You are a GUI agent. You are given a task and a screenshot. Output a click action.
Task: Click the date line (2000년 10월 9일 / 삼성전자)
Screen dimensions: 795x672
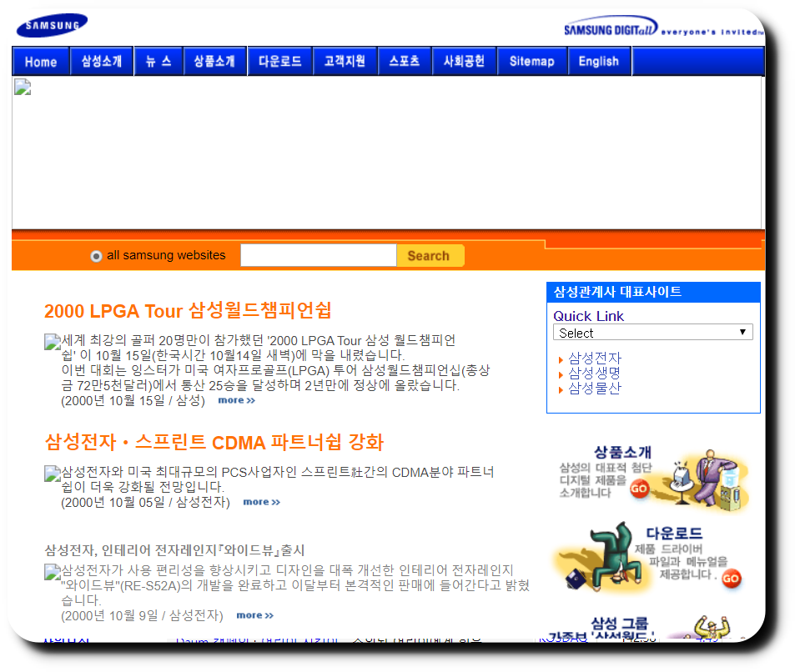(x=142, y=616)
